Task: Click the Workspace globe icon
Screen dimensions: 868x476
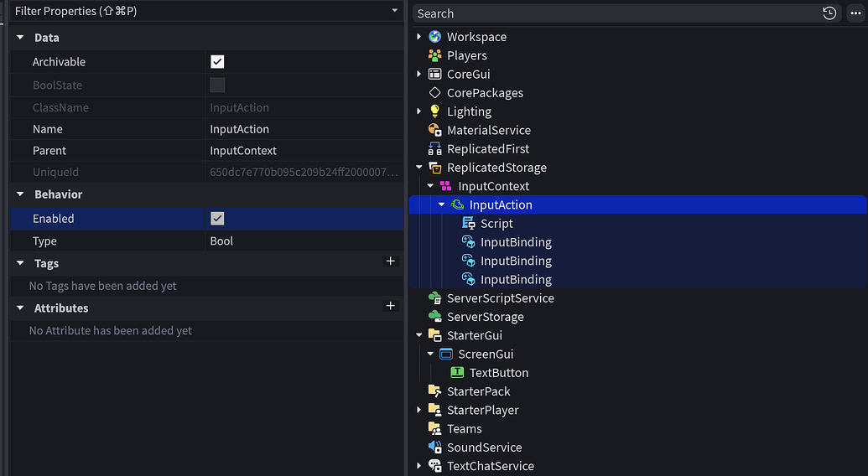Action: (435, 37)
